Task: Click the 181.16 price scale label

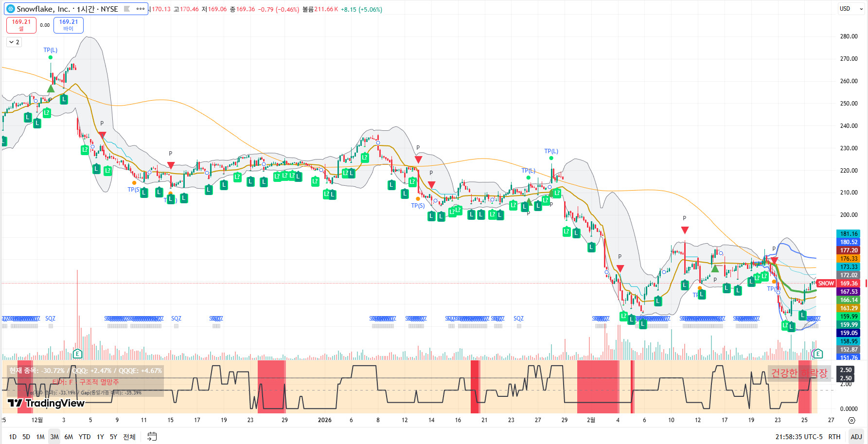Action: coord(849,234)
